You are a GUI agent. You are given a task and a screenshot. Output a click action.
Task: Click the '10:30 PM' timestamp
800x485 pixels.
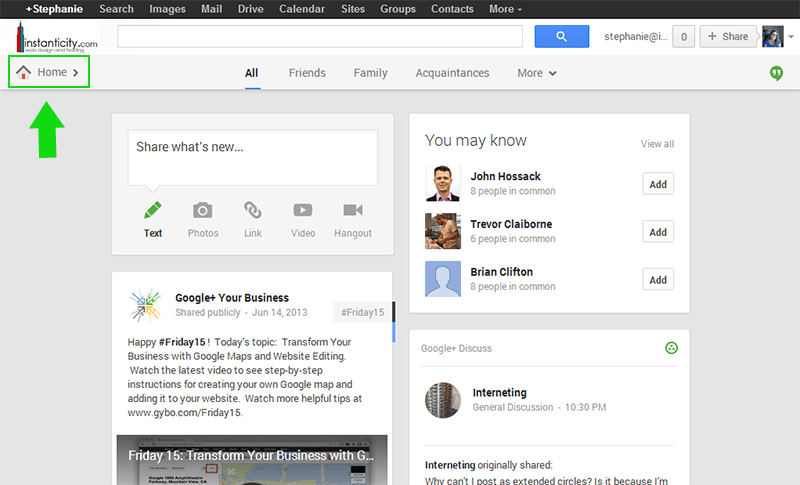[585, 407]
